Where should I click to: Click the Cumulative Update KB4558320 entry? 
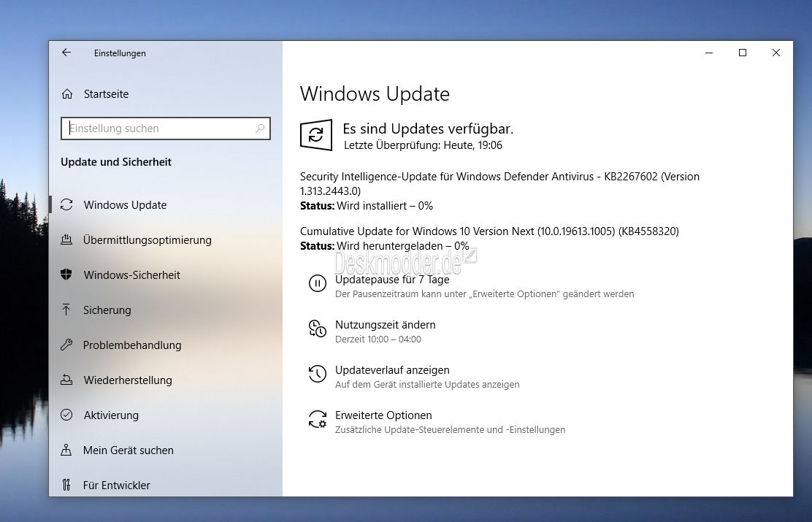coord(489,231)
